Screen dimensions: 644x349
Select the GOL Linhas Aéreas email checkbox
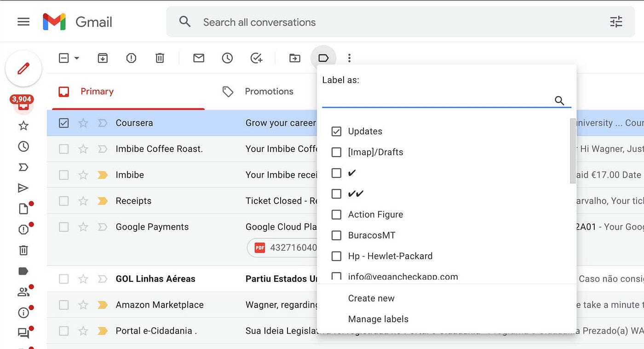pyautogui.click(x=64, y=279)
